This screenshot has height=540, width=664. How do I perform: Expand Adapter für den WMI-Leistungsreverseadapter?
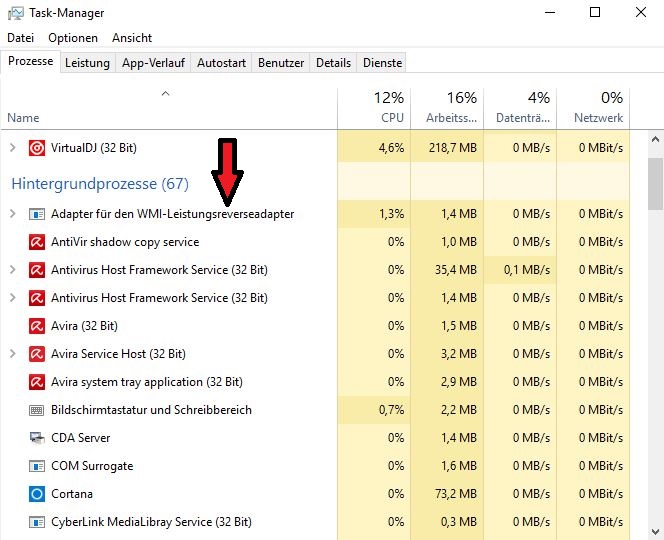13,214
